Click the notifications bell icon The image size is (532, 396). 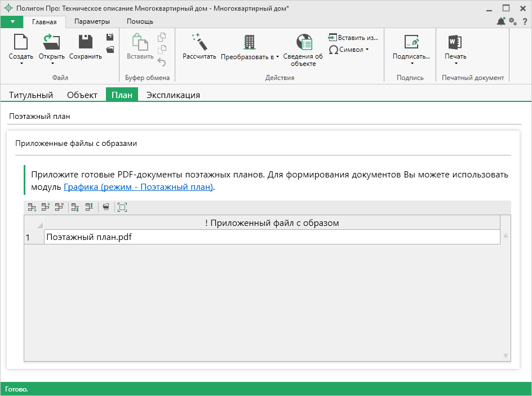click(500, 21)
